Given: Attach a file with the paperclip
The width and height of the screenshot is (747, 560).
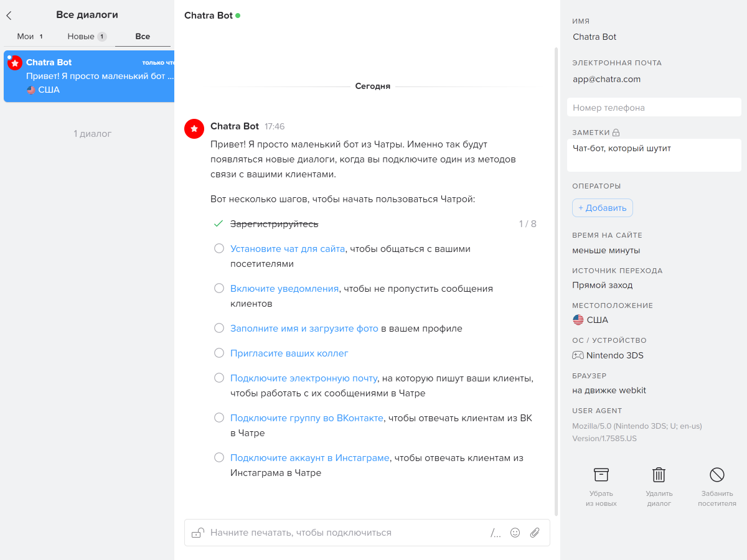Looking at the screenshot, I should [x=535, y=533].
